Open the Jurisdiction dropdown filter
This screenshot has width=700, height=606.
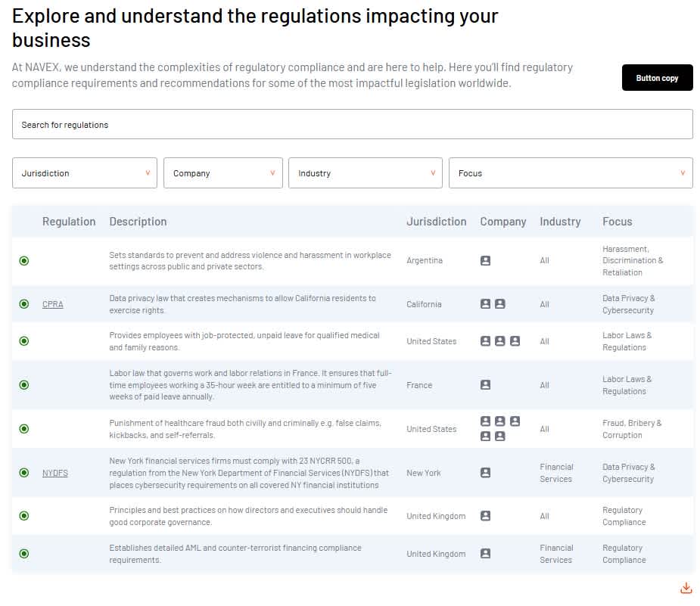tap(85, 173)
